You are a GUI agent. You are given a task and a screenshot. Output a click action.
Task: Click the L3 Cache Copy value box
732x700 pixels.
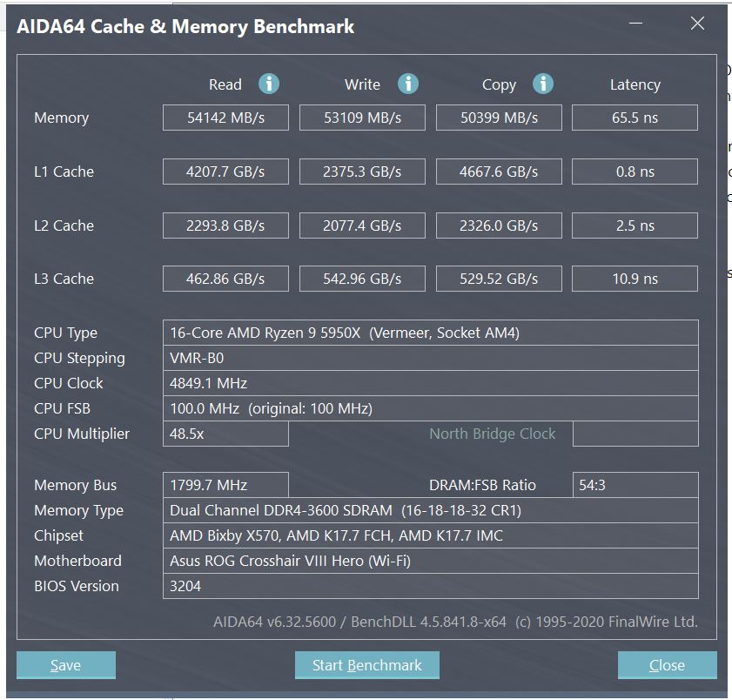499,279
